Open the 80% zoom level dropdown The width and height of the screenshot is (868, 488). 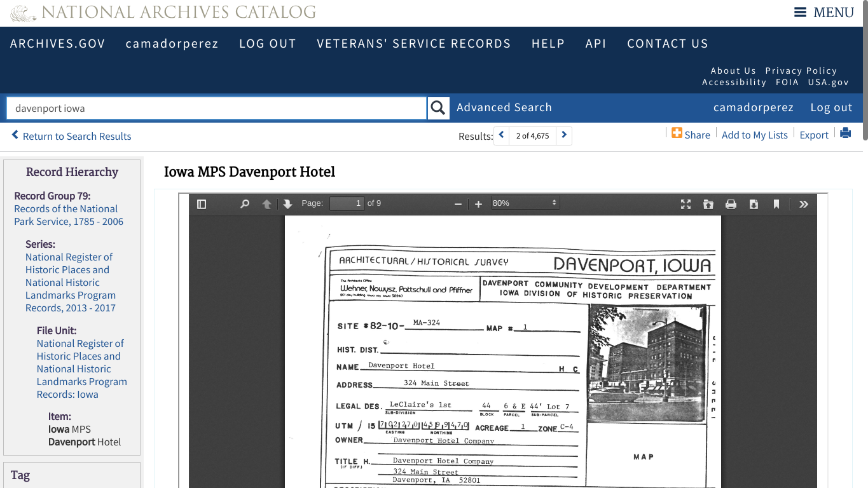[525, 203]
